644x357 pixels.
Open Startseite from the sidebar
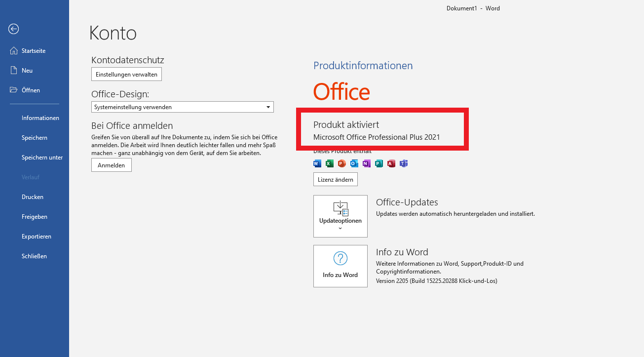click(34, 51)
